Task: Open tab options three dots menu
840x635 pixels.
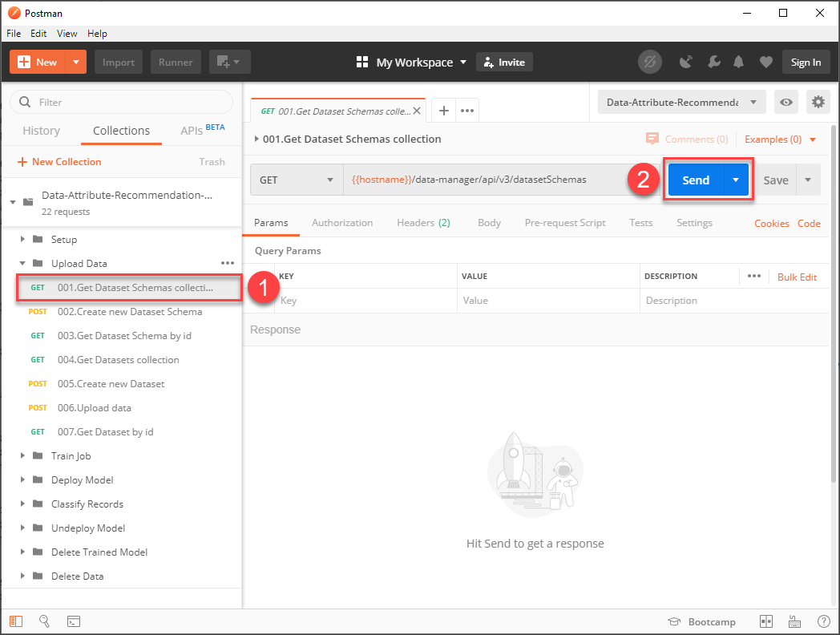Action: point(467,111)
